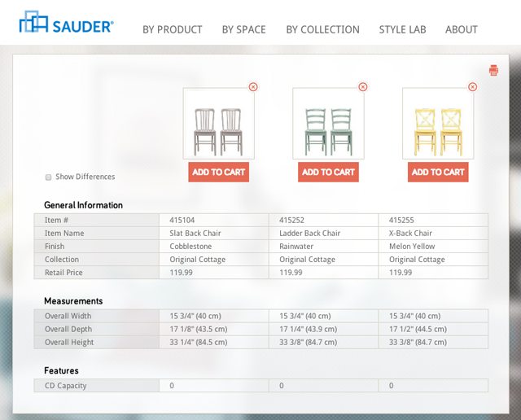Open the green Ladder Back Chair thumbnail
Viewport: 521px width, 420px height.
328,124
